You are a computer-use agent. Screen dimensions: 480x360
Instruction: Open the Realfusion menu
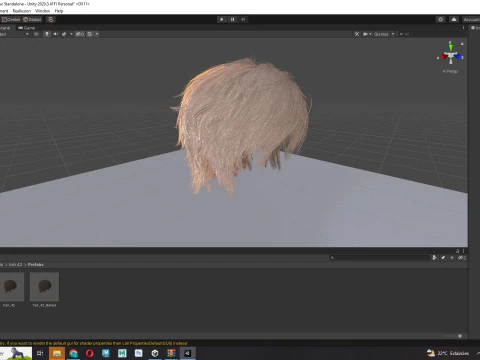pos(22,11)
